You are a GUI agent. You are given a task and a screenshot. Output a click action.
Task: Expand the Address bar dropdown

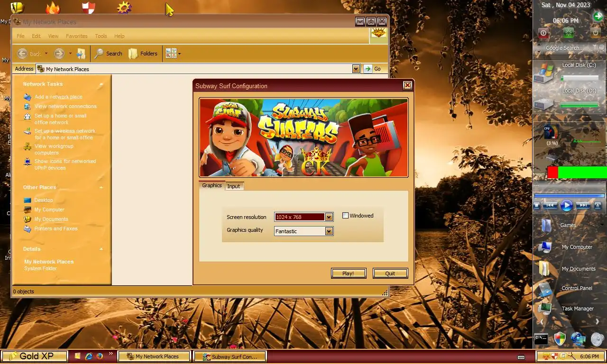click(x=356, y=69)
